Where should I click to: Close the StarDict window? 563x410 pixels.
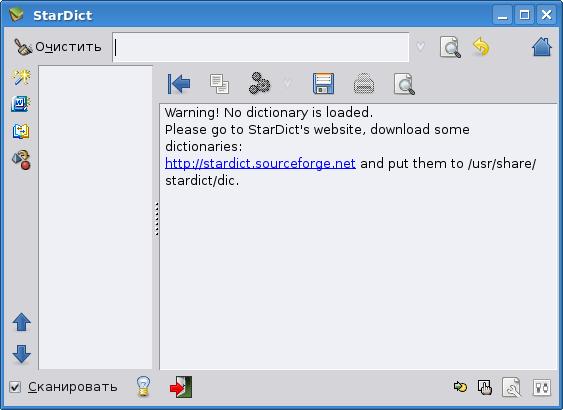(546, 15)
